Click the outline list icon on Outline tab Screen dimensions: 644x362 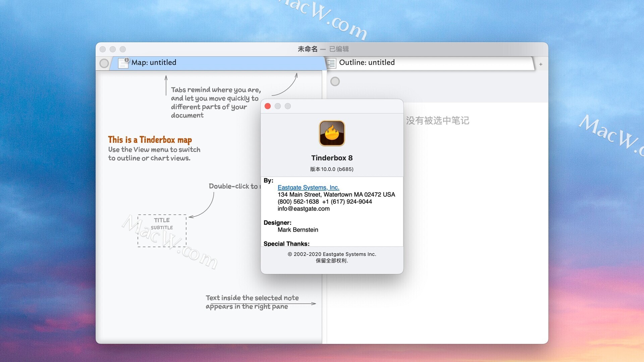point(331,63)
